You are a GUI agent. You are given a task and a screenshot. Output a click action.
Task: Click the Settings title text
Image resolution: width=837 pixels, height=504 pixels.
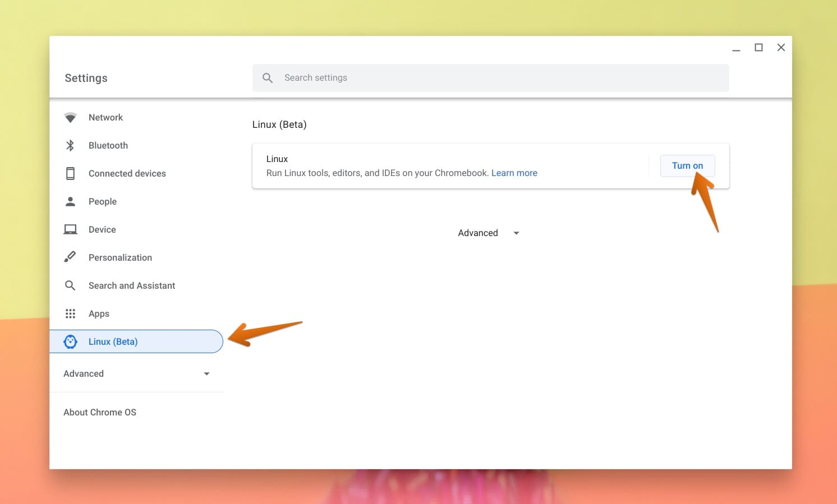point(86,78)
